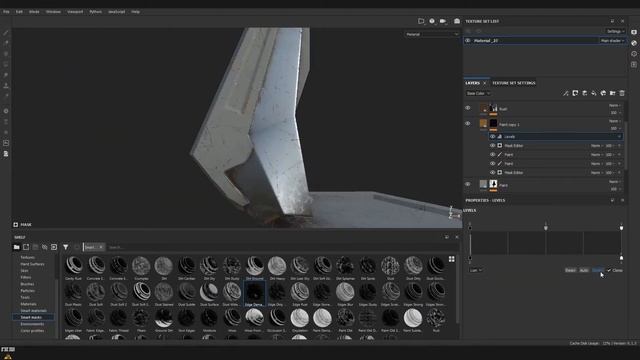
Task: Open the Viewport menu
Action: (75, 12)
